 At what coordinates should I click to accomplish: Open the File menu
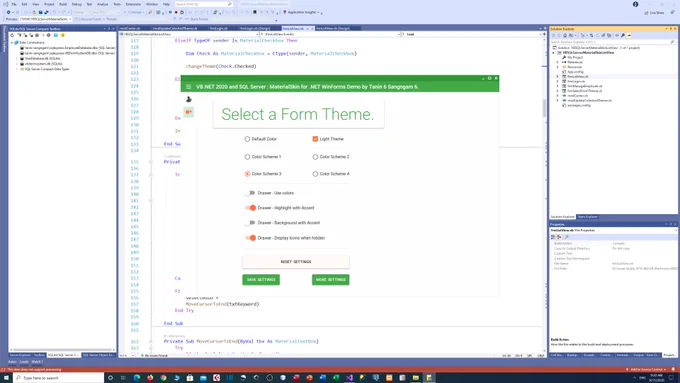click(14, 4)
